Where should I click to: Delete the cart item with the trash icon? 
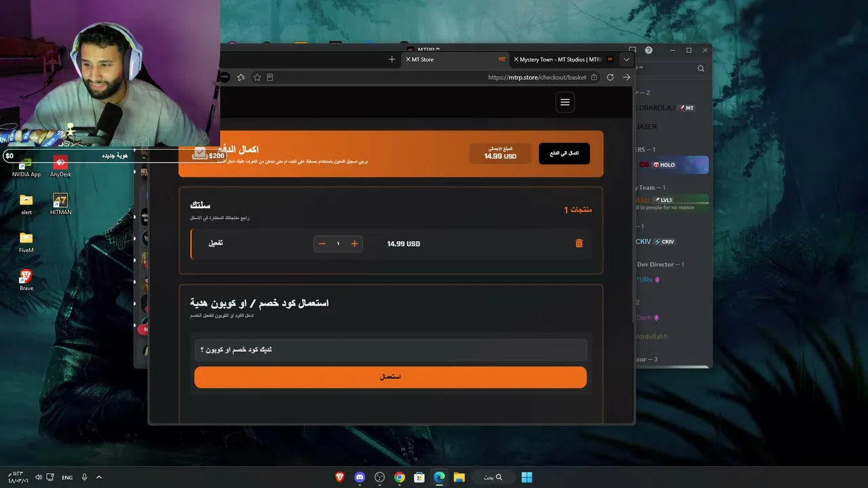pyautogui.click(x=579, y=243)
